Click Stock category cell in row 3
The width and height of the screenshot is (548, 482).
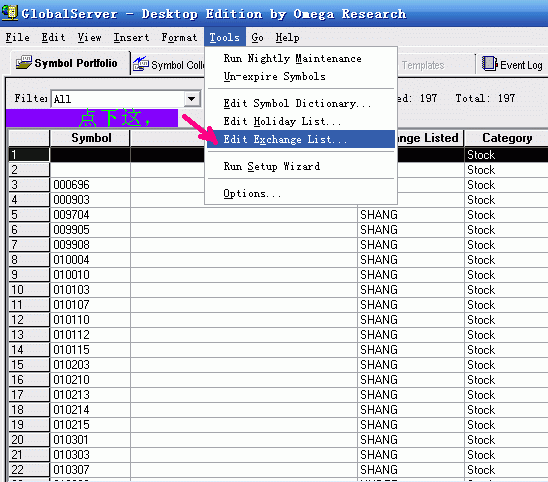506,185
